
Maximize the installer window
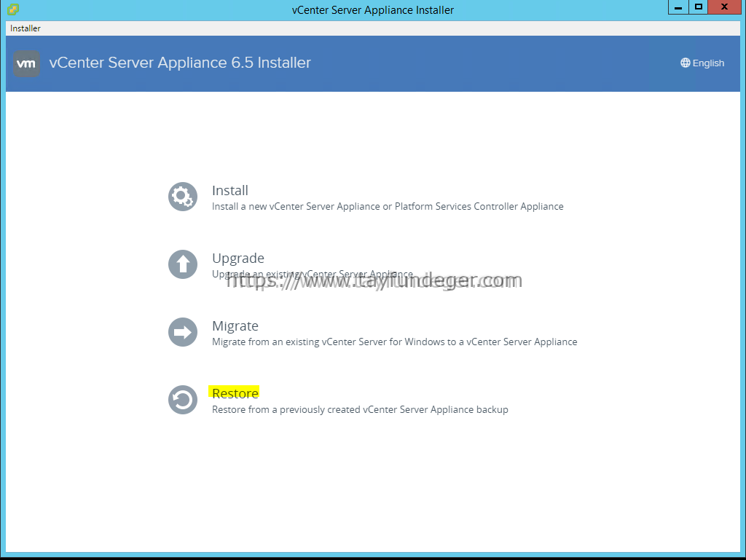(699, 7)
